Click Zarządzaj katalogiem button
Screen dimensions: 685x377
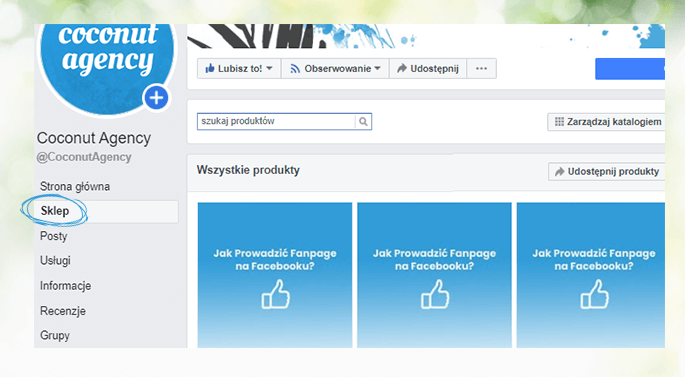606,122
